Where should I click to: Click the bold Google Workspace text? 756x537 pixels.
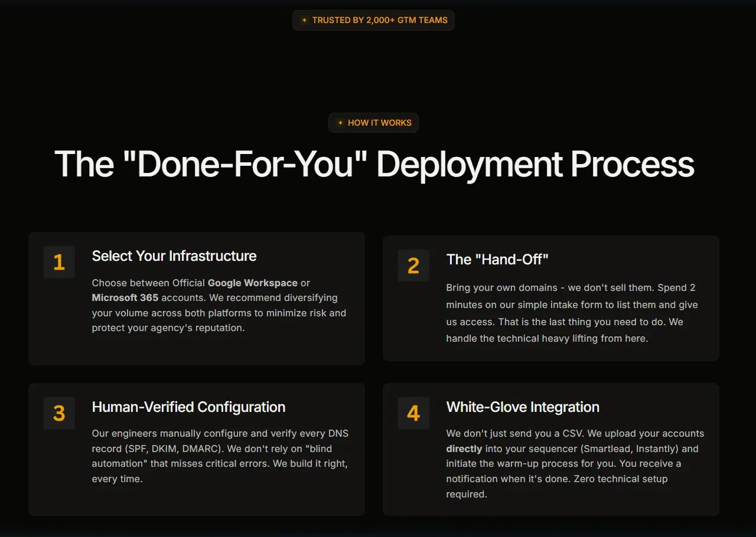pos(253,283)
